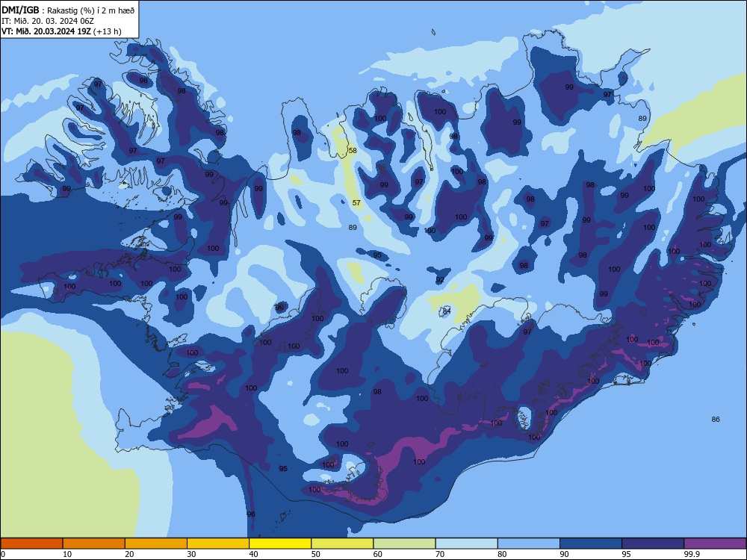Screen dimensions: 747x560
Task: Click the dark orange 0–10 legend swatch
Action: (31, 544)
